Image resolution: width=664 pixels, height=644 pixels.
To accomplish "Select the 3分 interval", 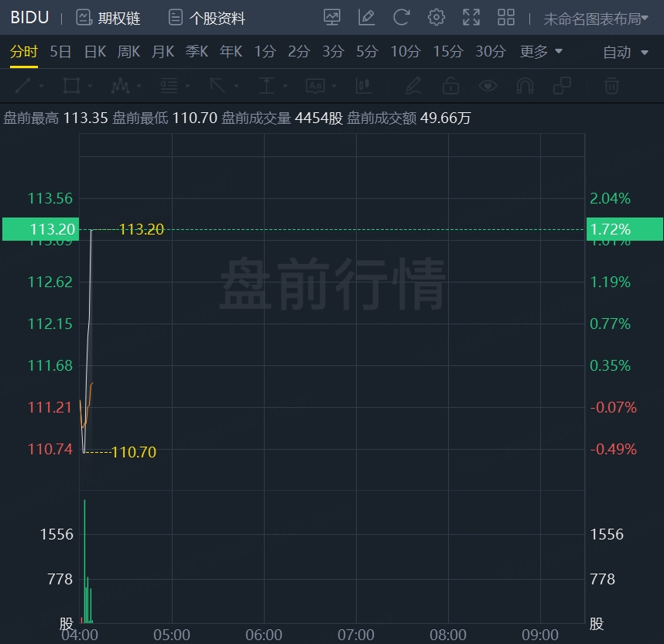I will point(333,52).
